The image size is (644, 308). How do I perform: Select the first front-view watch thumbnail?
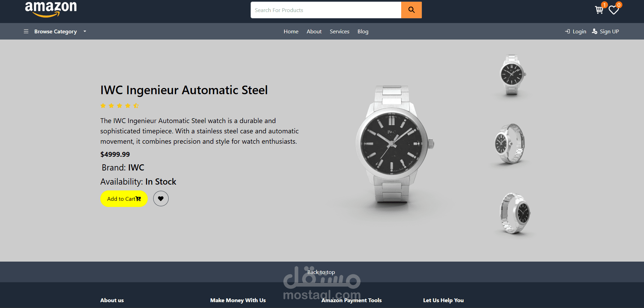click(512, 75)
